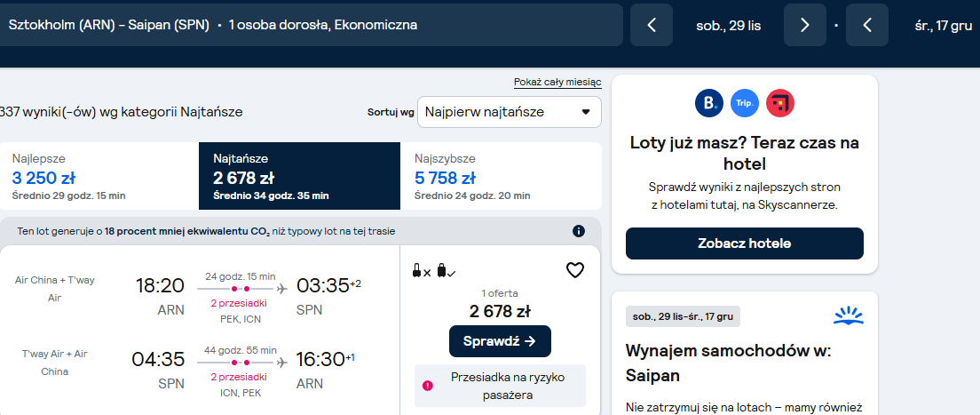This screenshot has width=980, height=415.
Task: Click the sob., 29 lis departure date
Action: click(x=728, y=26)
